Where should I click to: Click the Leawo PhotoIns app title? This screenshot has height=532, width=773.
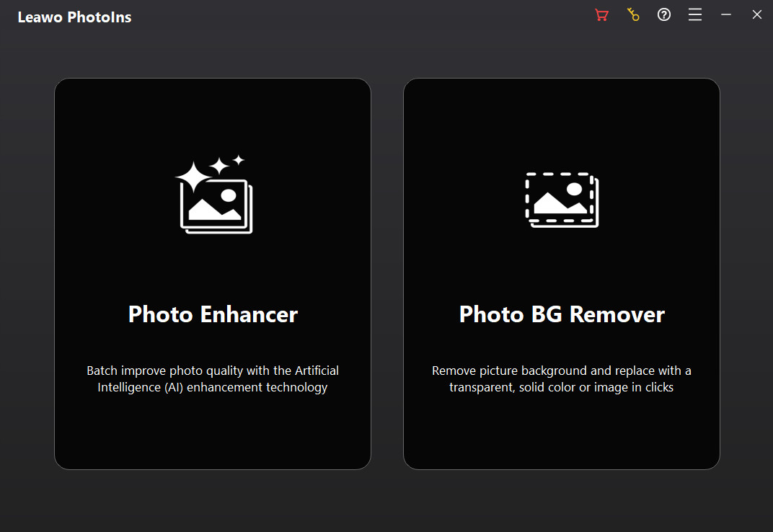[74, 17]
